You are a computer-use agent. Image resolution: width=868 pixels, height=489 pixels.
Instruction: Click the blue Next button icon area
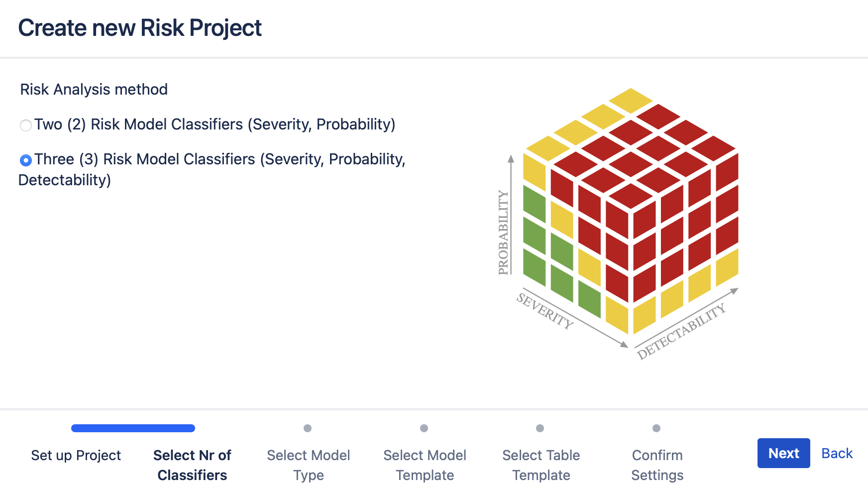coord(783,453)
